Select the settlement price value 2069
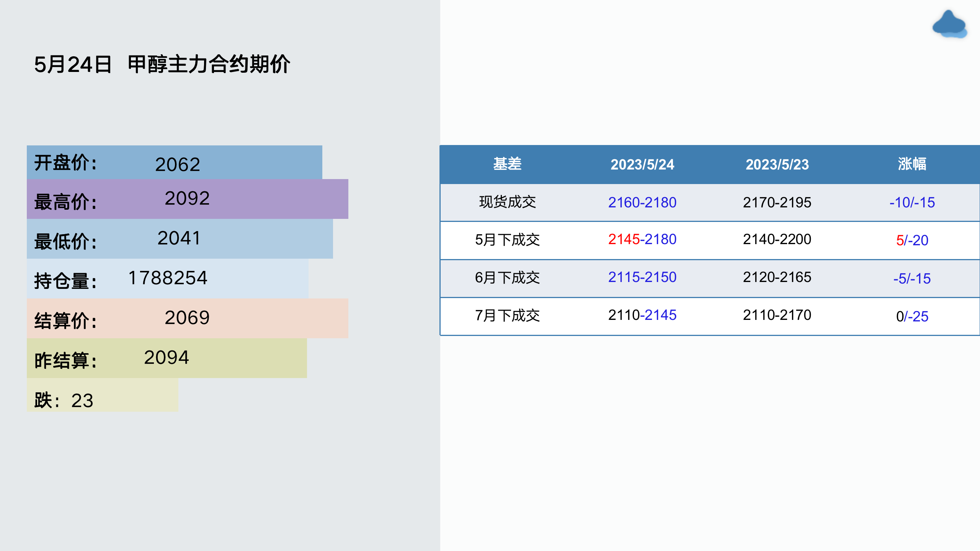Screen dimensions: 980x551 point(187,318)
